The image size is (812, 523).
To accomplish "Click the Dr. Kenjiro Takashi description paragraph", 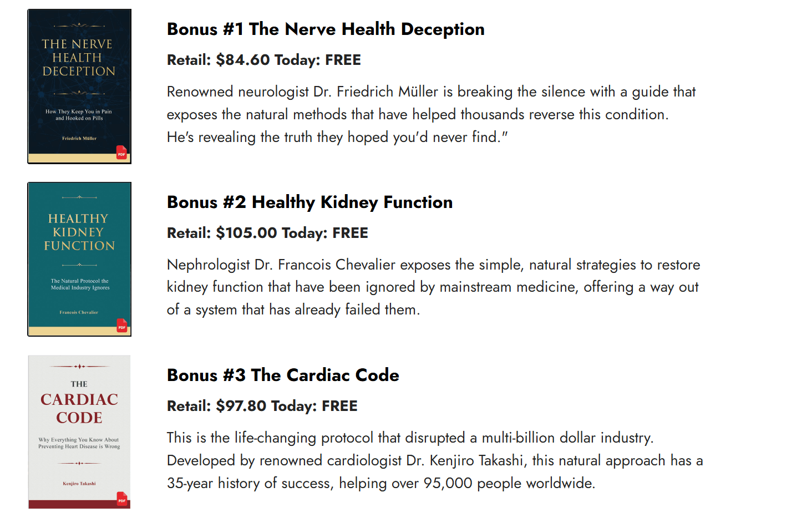I will [434, 460].
